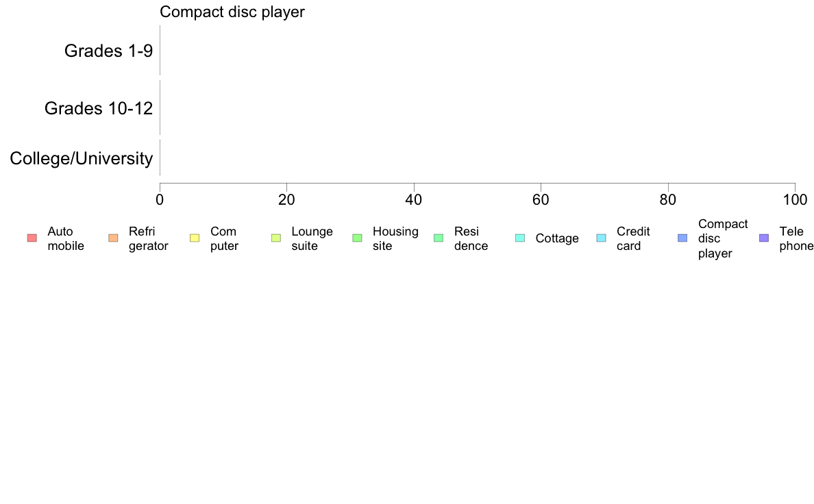The height and width of the screenshot is (504, 814).
Task: Select the yellow Computer legend swatch
Action: pos(195,238)
